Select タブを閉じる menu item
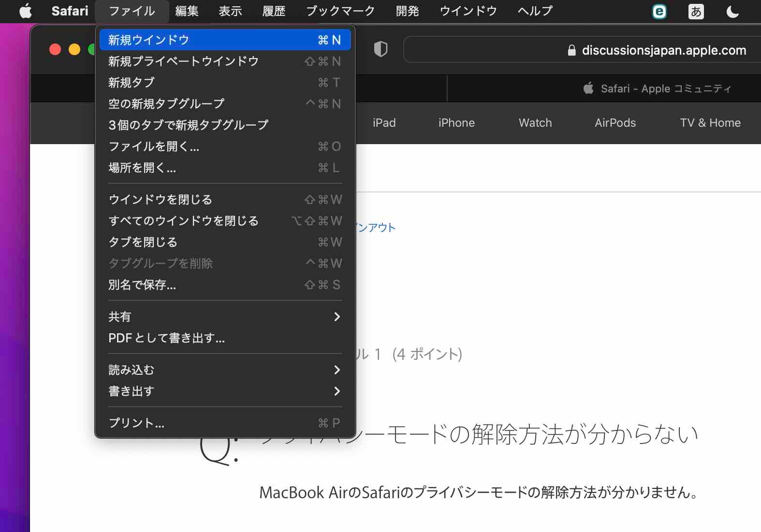Screen dimensions: 761x532 [225, 242]
